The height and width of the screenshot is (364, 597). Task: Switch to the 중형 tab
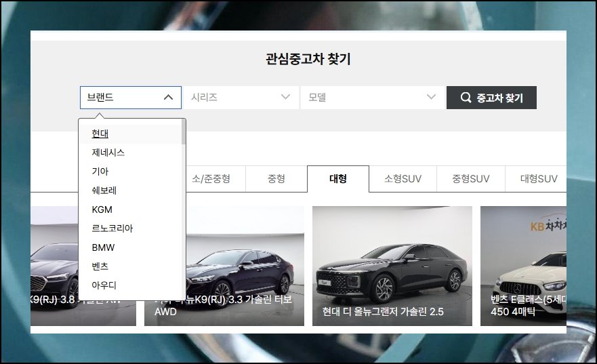click(276, 178)
